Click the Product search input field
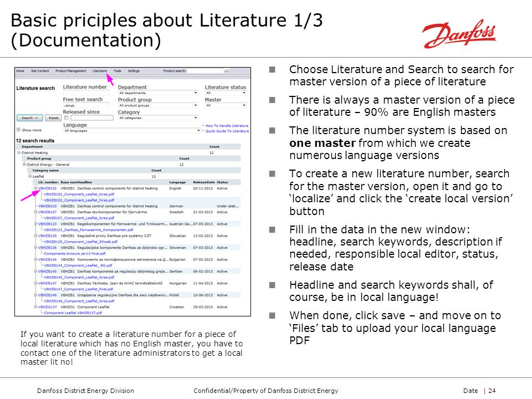This screenshot has width=532, height=399. (206, 71)
